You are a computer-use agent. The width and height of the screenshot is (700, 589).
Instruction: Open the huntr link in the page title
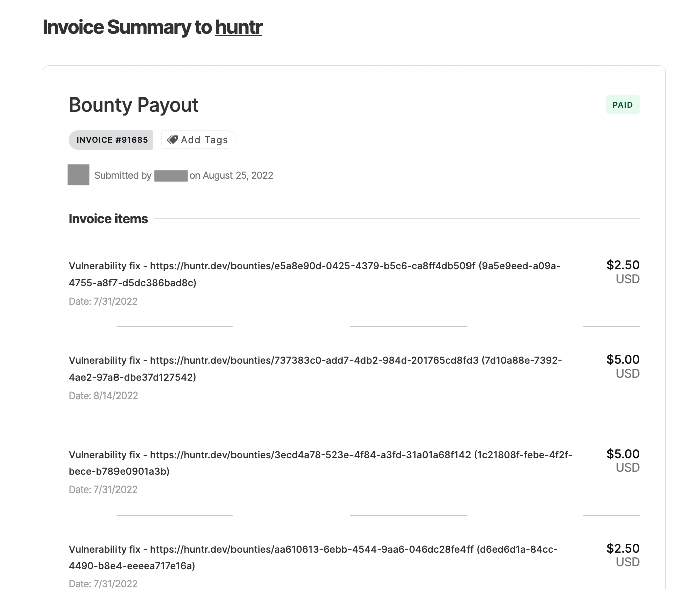239,27
